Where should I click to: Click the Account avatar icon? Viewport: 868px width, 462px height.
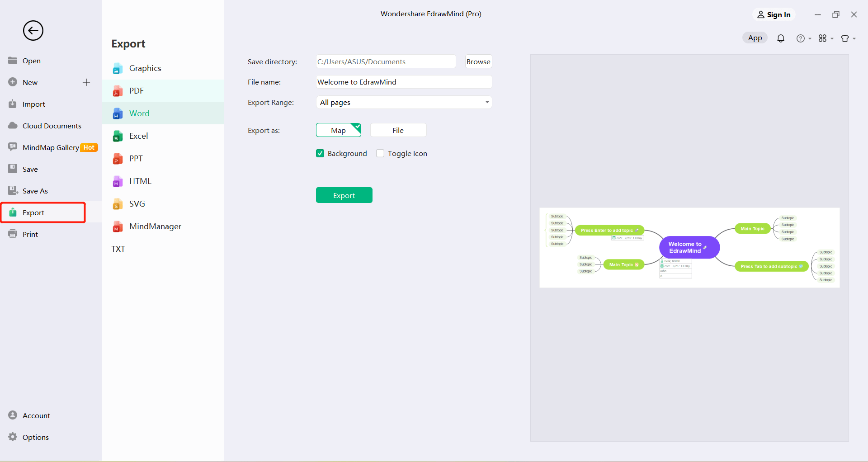tap(13, 415)
